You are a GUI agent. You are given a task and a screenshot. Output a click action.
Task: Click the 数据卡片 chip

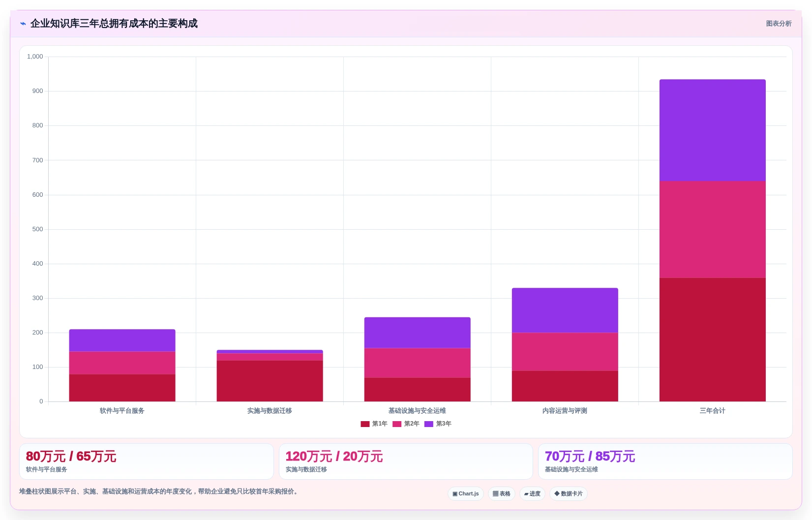[x=569, y=494]
